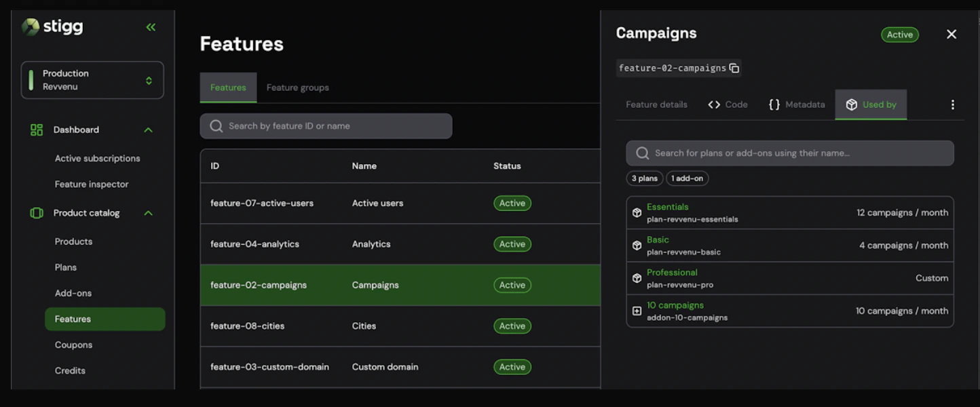This screenshot has height=407, width=980.
Task: Switch to the Feature groups tab
Action: click(297, 88)
